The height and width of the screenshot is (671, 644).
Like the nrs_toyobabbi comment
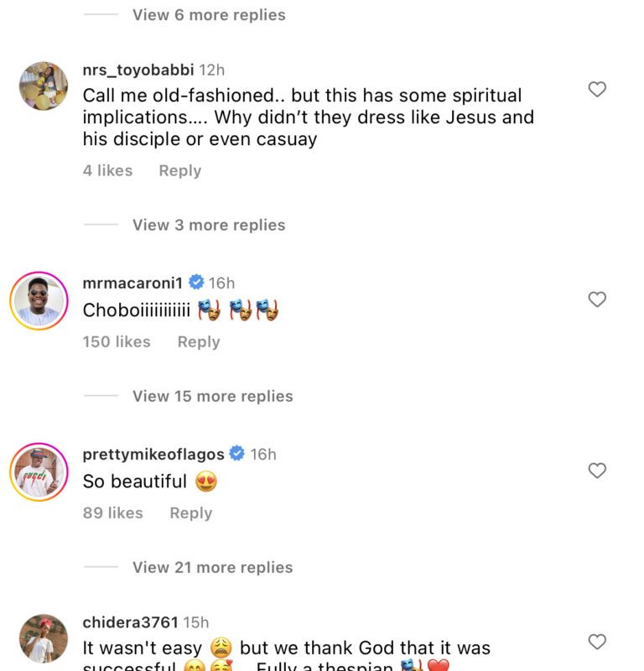(x=597, y=89)
